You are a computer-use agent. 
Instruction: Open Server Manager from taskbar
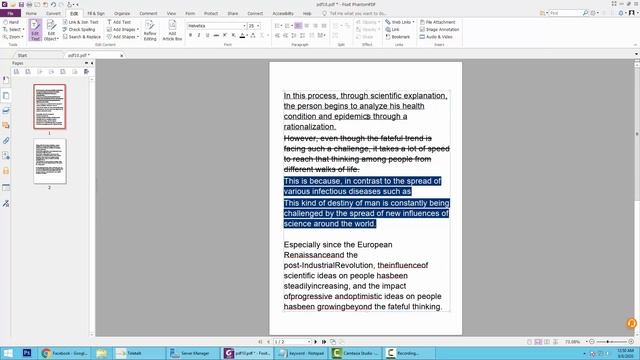tap(193, 353)
